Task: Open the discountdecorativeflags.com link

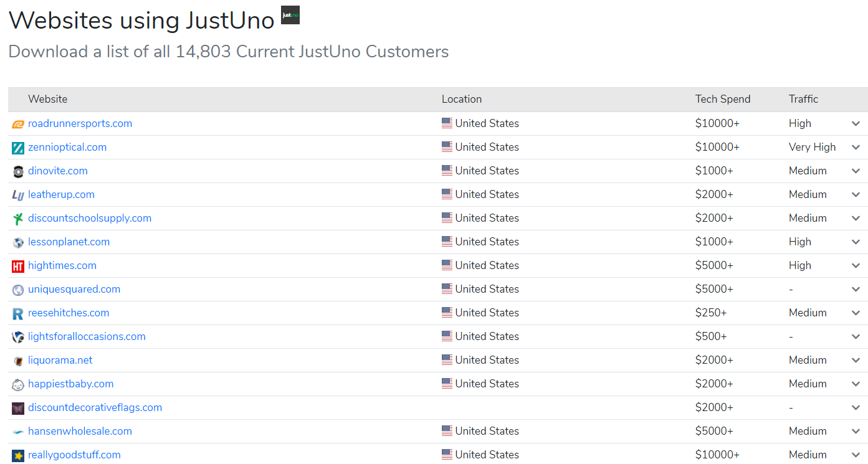Action: (x=95, y=407)
